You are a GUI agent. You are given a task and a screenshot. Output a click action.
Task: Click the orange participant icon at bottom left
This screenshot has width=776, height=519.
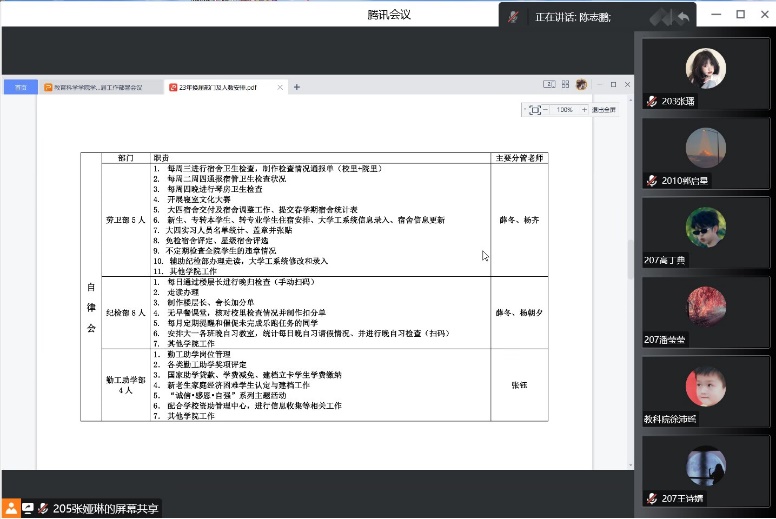tap(10, 508)
